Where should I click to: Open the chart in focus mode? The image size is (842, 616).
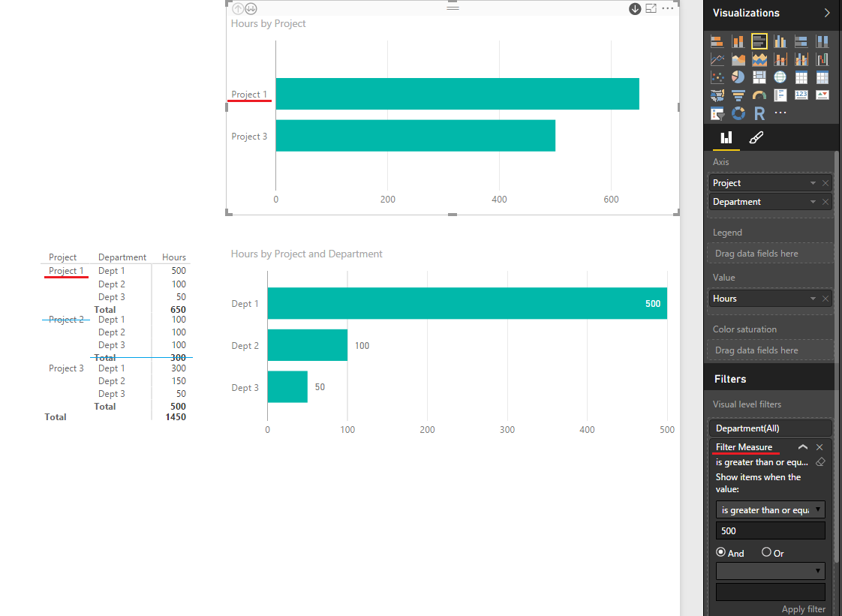pyautogui.click(x=651, y=8)
